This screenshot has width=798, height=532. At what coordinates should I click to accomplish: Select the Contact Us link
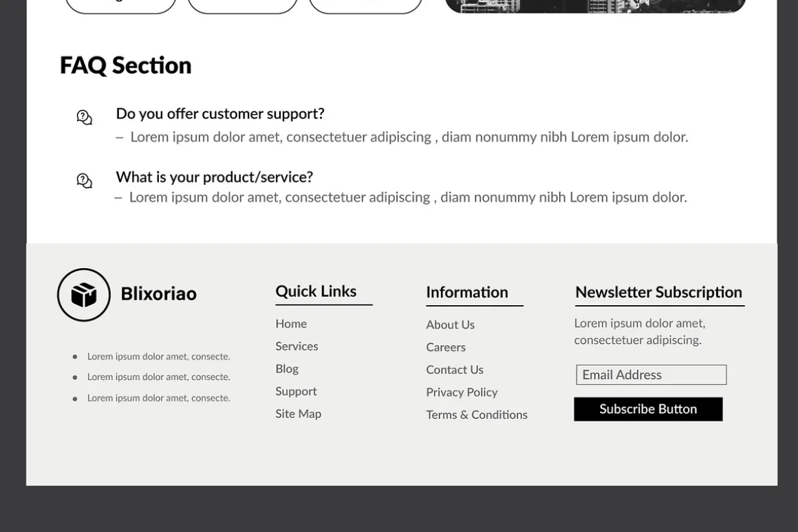tap(455, 370)
